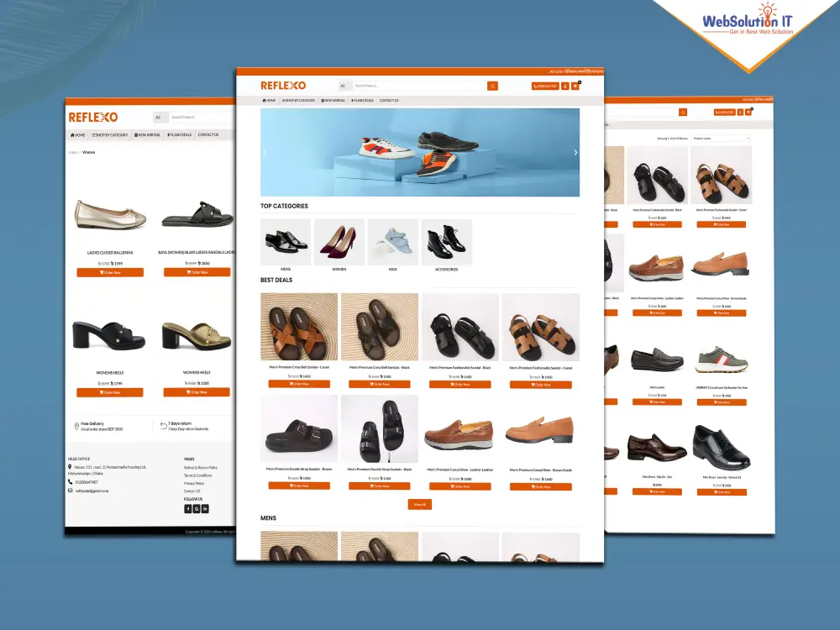840x630 pixels.
Task: Open FLASH DEALS in left page navbar
Action: tap(179, 135)
